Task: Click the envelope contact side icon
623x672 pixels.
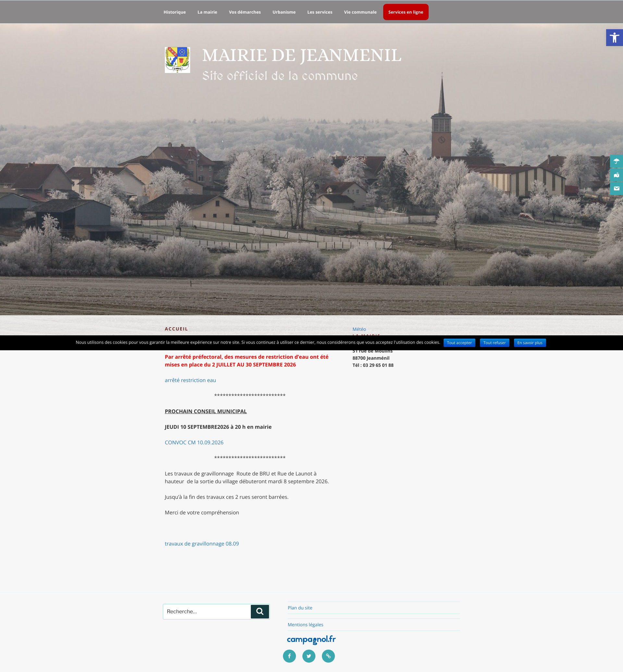Action: tap(616, 188)
